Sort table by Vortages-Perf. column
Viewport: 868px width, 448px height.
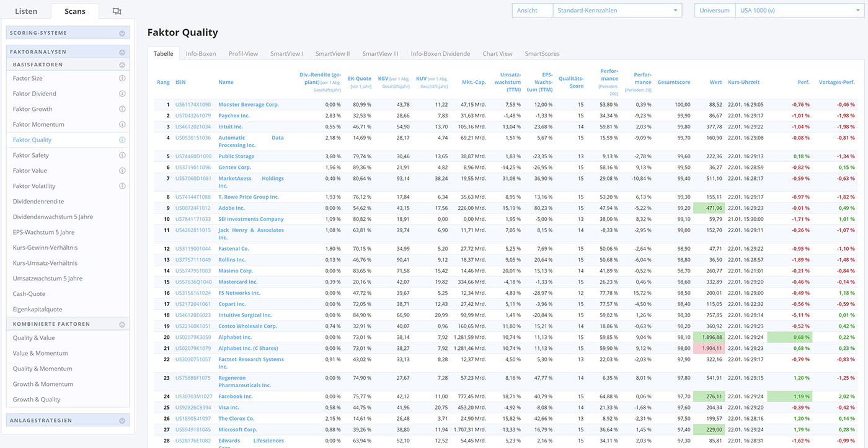click(x=837, y=82)
